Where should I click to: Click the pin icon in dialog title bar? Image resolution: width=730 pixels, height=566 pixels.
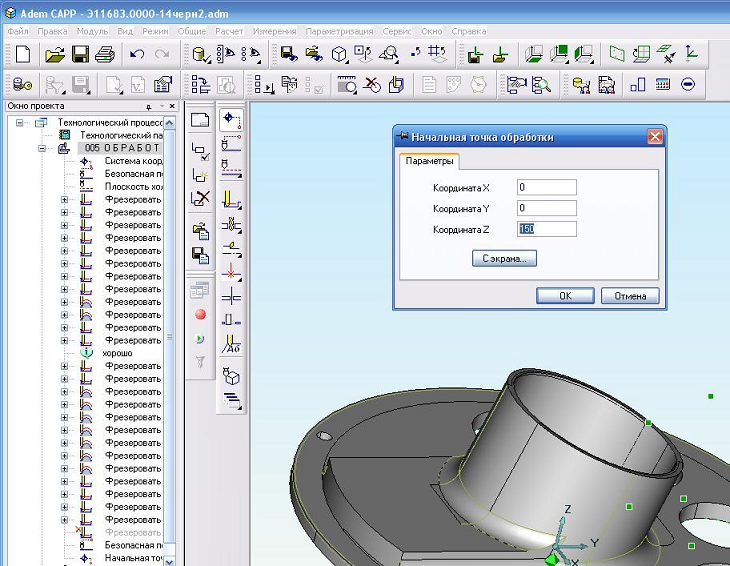point(402,136)
